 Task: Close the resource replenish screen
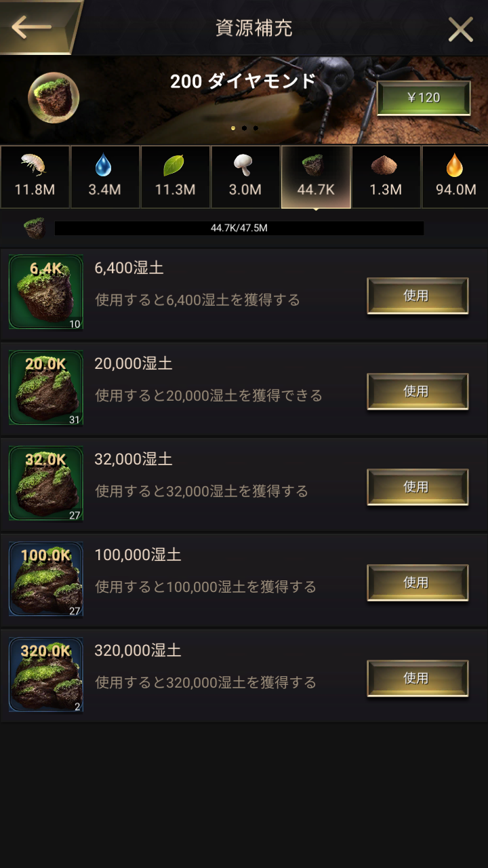pyautogui.click(x=461, y=29)
